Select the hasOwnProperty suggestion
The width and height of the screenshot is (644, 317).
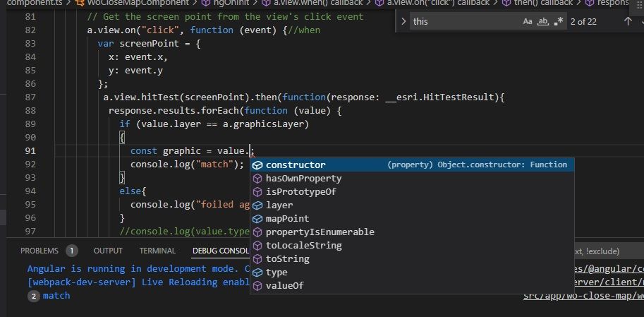(412, 179)
